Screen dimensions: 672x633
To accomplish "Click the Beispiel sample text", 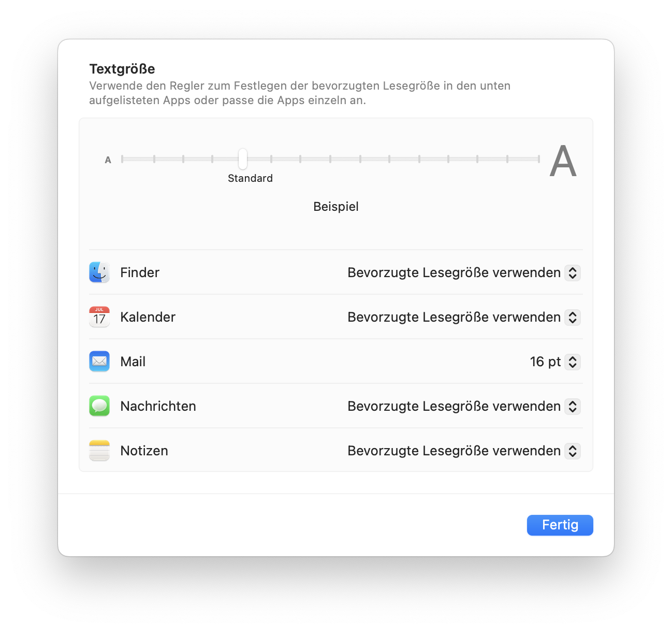I will 335,207.
